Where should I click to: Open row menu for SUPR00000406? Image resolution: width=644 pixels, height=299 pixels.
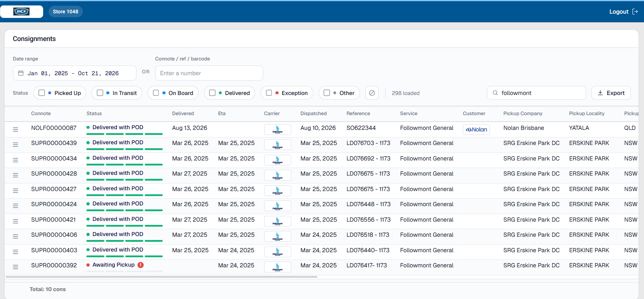(x=15, y=236)
